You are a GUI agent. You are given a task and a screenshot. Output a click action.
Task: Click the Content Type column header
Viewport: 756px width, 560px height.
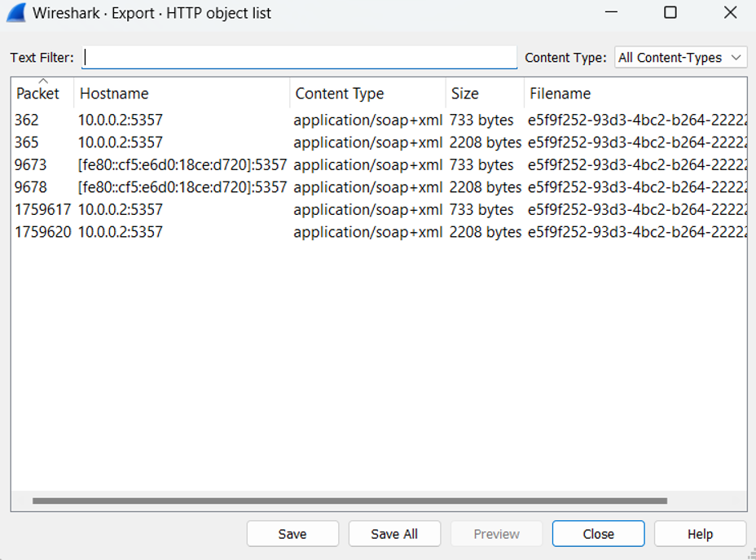tap(340, 94)
